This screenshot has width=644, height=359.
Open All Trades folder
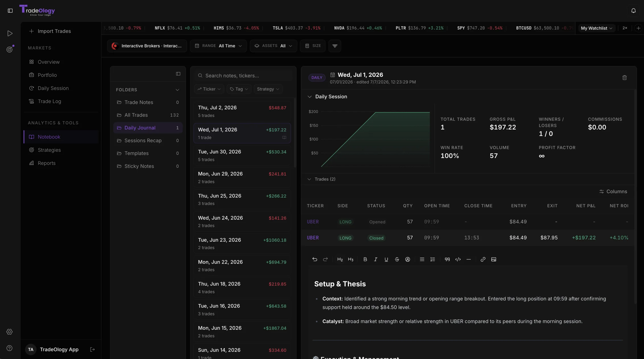tap(148, 115)
